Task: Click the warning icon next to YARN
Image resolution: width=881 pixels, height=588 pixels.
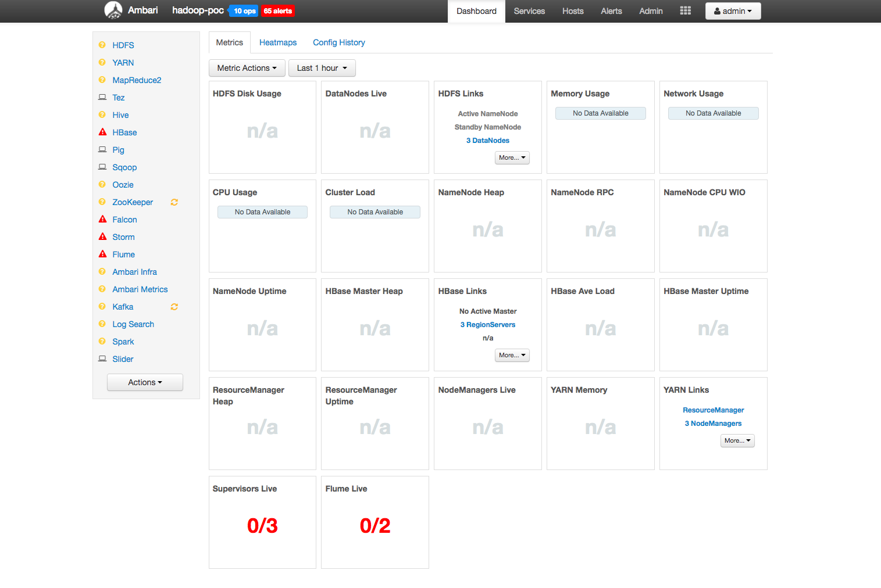Action: click(x=102, y=62)
